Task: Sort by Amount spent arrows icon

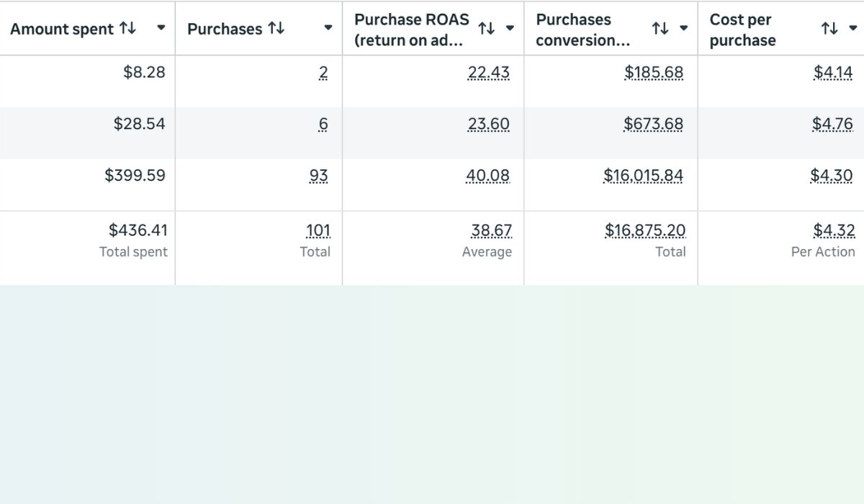Action: (x=127, y=28)
